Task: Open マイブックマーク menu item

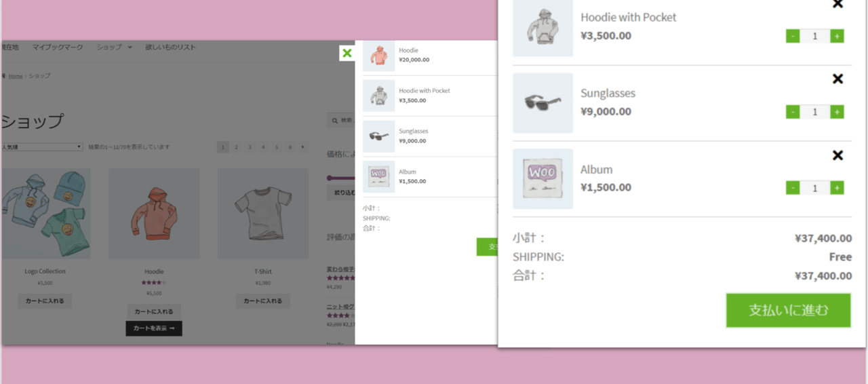Action: [58, 47]
